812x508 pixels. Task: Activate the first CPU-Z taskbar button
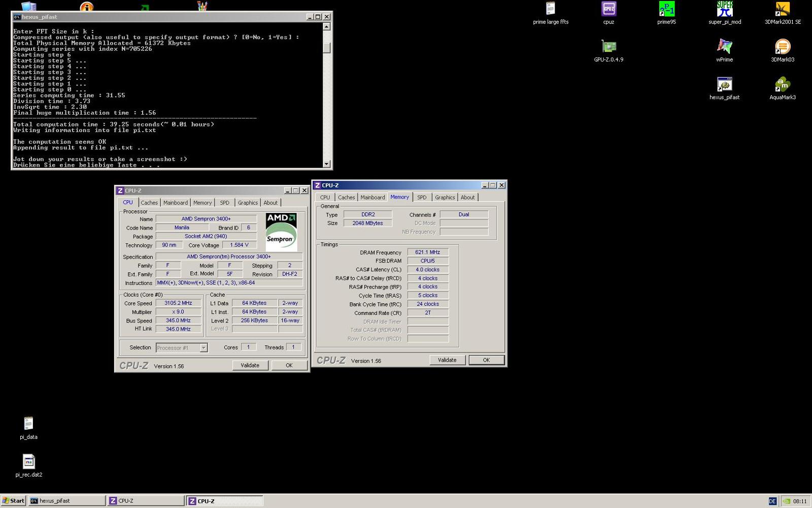pyautogui.click(x=146, y=500)
